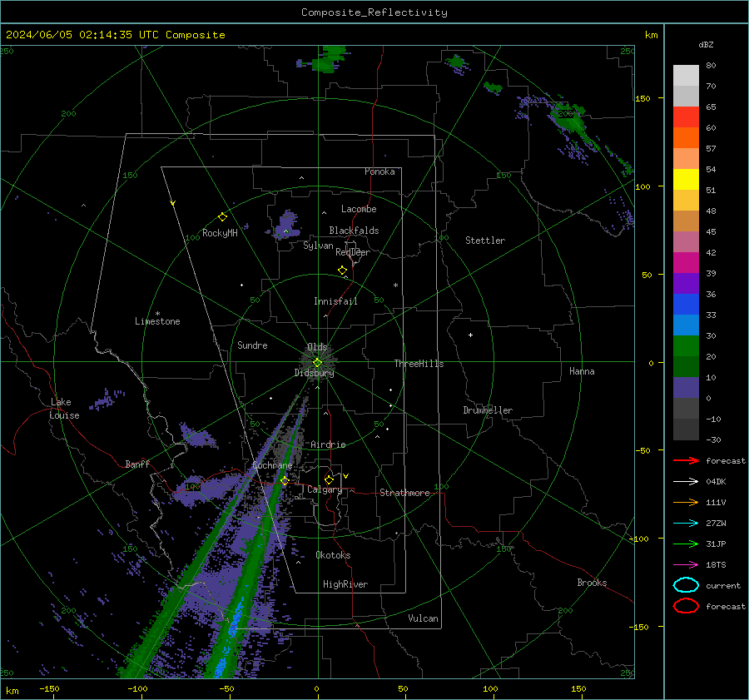Pick the bright yellow 54-51 dBZ swatch
Screen dimensions: 749x700
click(x=686, y=180)
